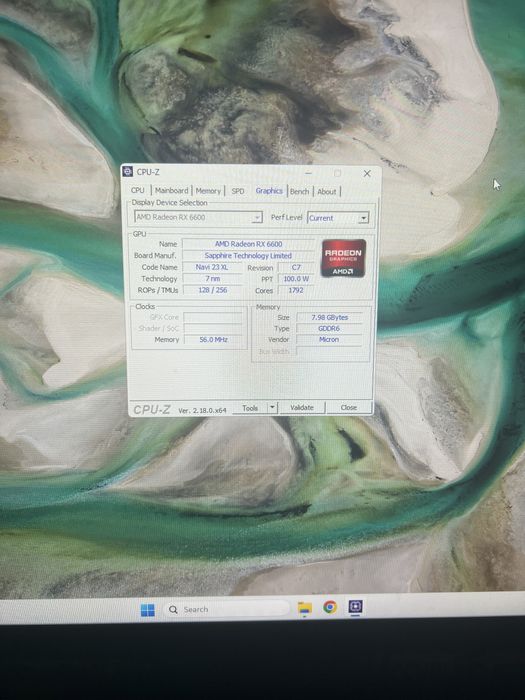The height and width of the screenshot is (700, 525).
Task: Open the About tab
Action: pos(327,192)
